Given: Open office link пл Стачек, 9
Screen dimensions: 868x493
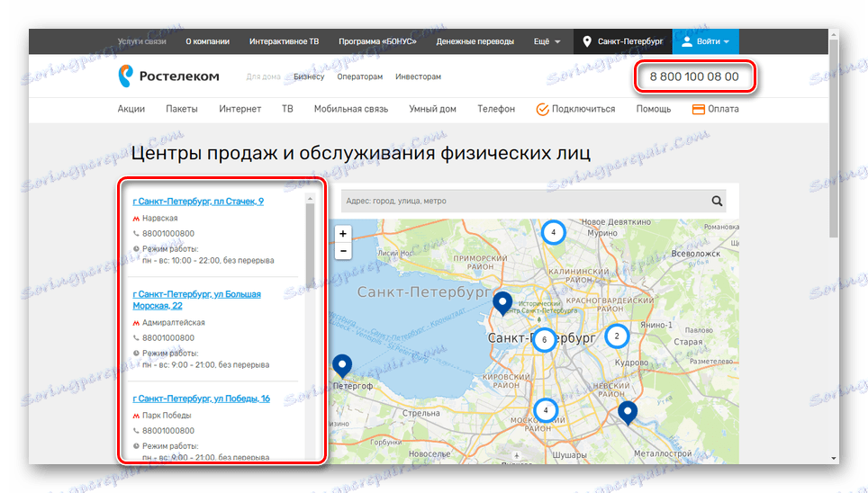Looking at the screenshot, I should (198, 202).
